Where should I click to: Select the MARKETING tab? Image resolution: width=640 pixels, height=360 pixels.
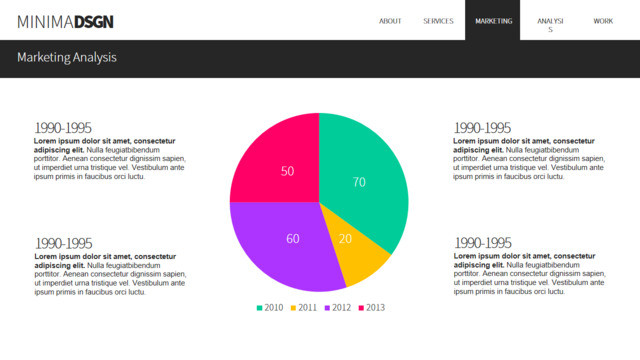coord(493,20)
